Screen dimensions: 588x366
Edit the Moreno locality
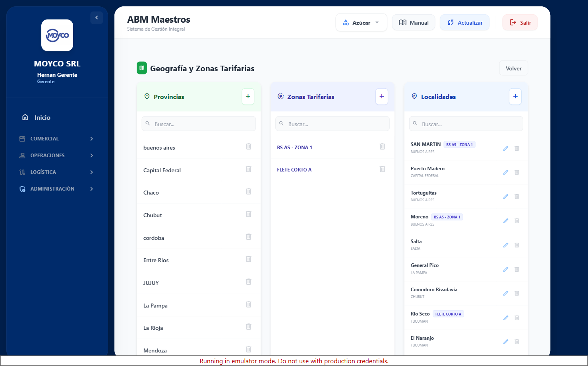coord(506,221)
